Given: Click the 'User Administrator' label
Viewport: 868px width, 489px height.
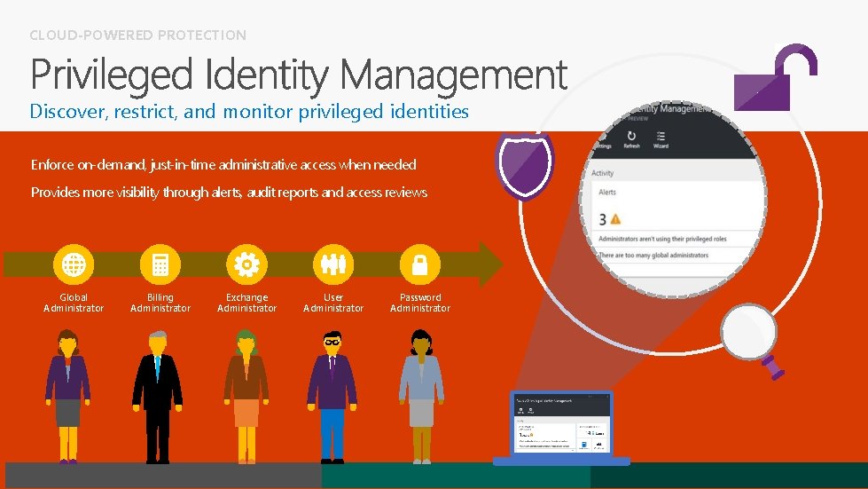Looking at the screenshot, I should 333,303.
